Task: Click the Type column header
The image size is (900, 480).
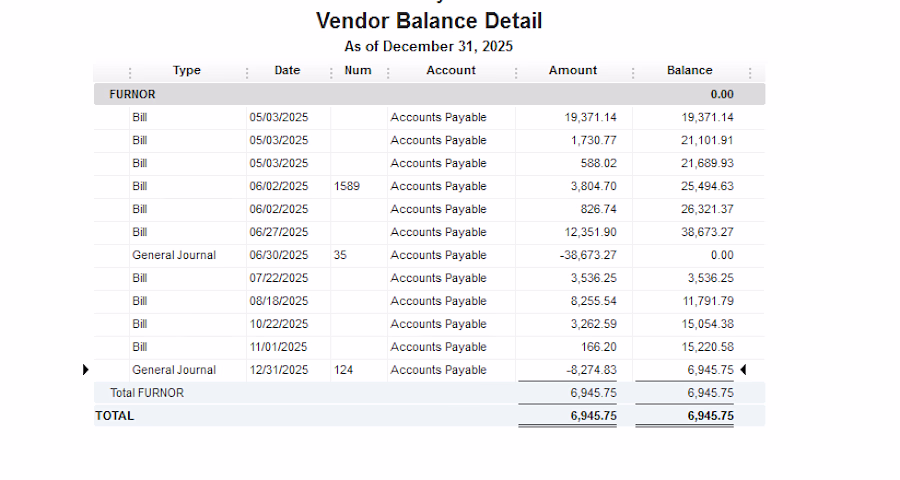Action: tap(187, 71)
